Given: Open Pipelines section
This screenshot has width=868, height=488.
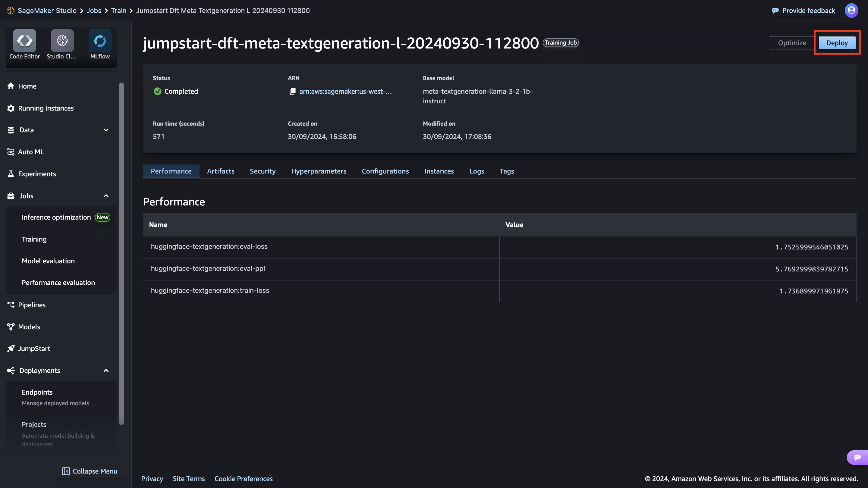Looking at the screenshot, I should 32,305.
